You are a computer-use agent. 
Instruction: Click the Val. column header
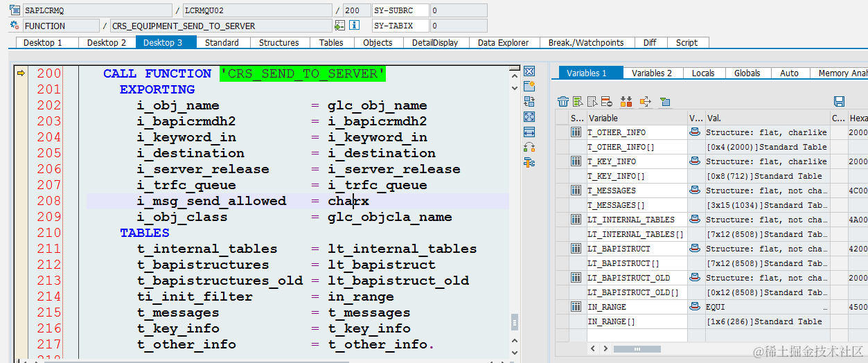767,118
